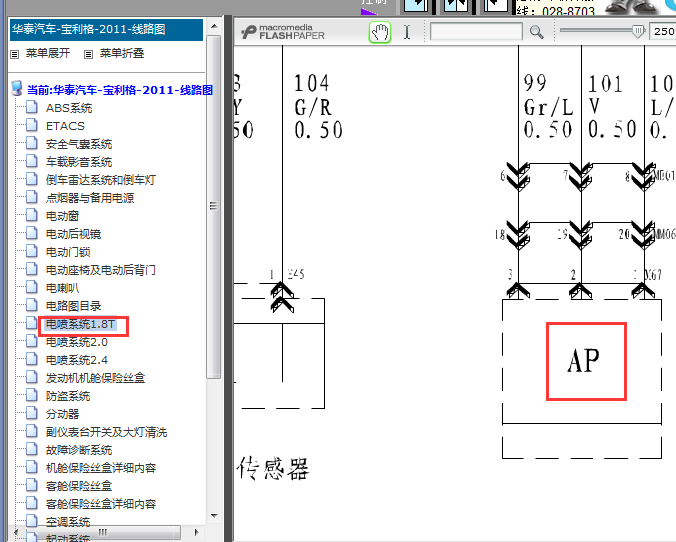Click the sidebar vertical scrollbar thumb
The height and width of the screenshot is (542, 676).
pos(213,206)
